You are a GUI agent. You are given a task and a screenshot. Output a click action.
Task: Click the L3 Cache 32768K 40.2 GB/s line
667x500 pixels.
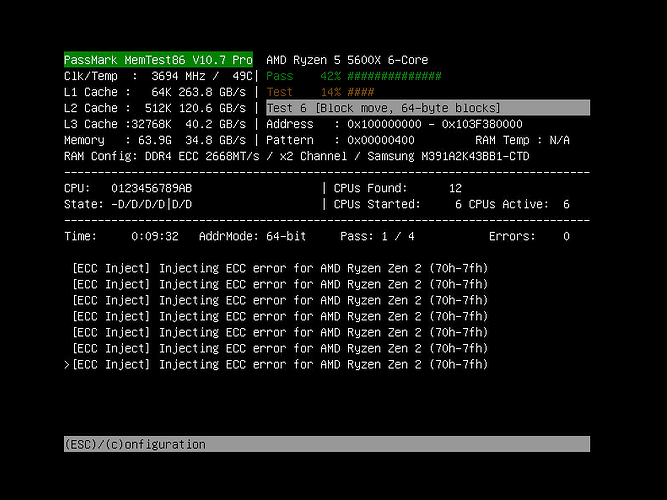point(155,124)
